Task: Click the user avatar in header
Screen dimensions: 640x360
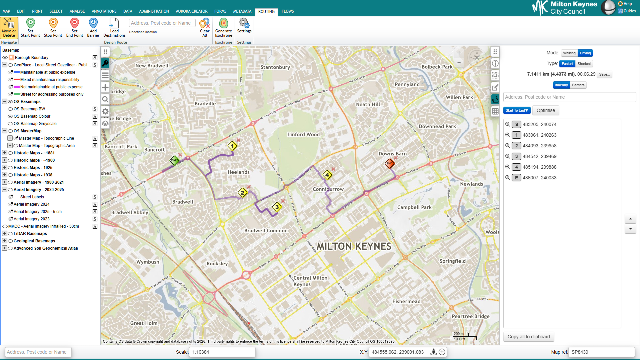Action: [608, 7]
